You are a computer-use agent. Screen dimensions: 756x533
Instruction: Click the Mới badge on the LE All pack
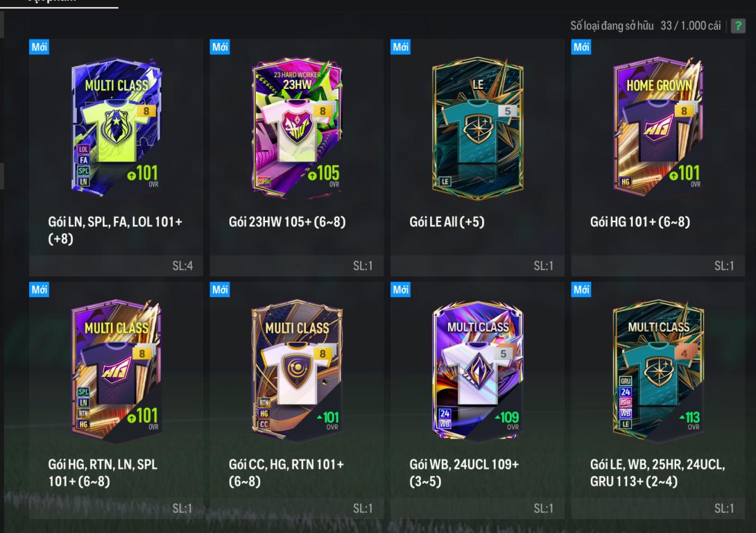400,46
